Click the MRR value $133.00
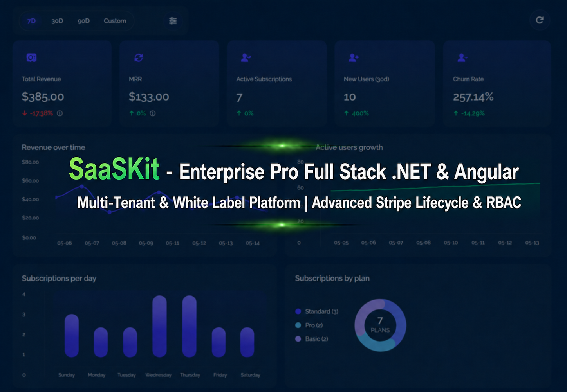Screen dimensions: 567x392 click(x=149, y=97)
